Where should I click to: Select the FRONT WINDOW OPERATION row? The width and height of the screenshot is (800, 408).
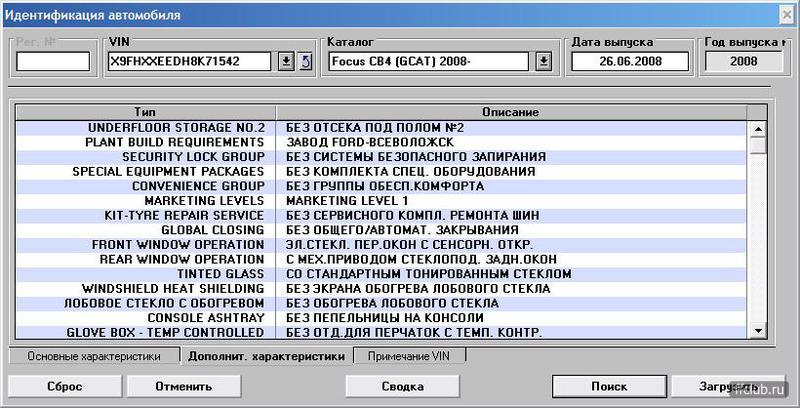click(x=381, y=245)
